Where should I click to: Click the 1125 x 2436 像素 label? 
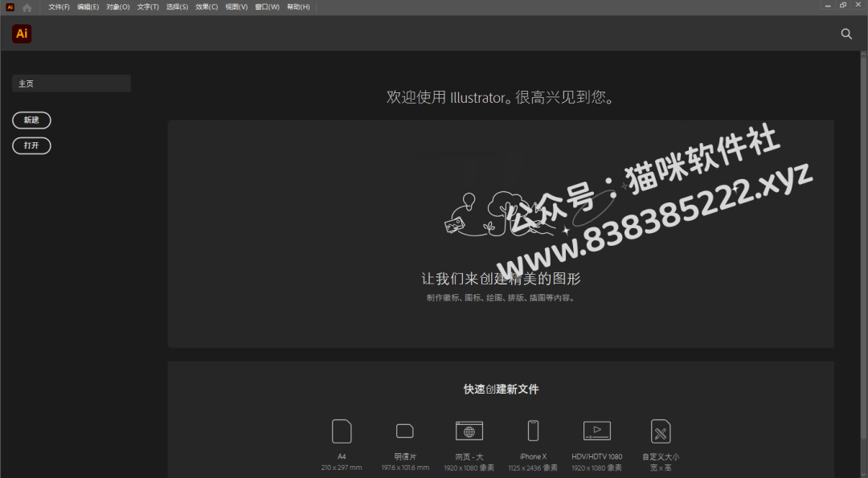click(533, 468)
